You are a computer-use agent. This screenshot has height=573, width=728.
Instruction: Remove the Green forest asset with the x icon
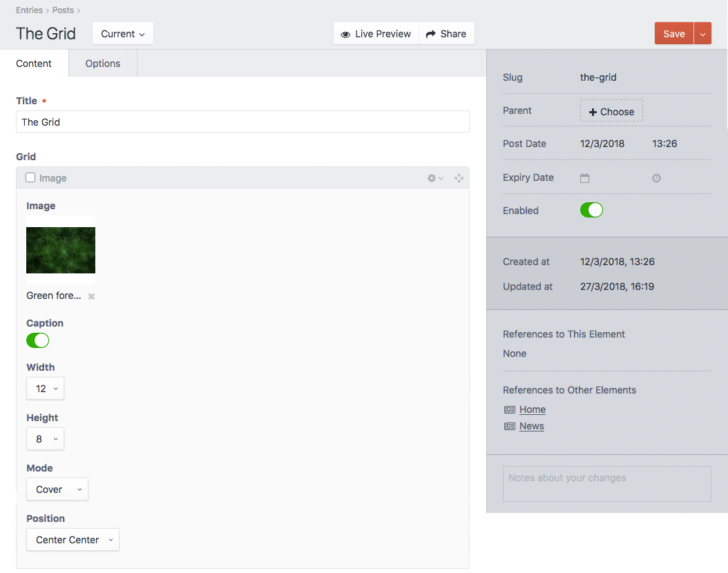[90, 295]
